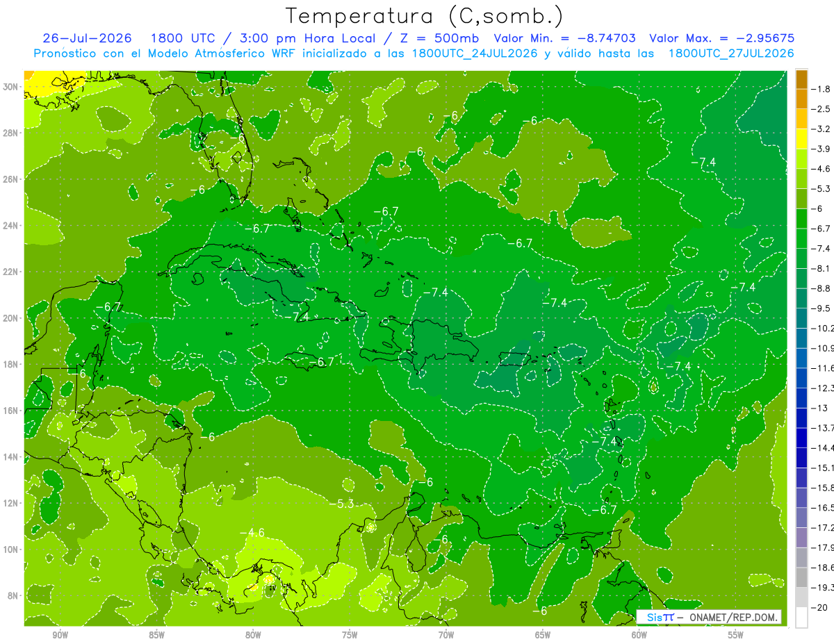Click the color bar label -2.5
The height and width of the screenshot is (644, 834).
coord(821,109)
